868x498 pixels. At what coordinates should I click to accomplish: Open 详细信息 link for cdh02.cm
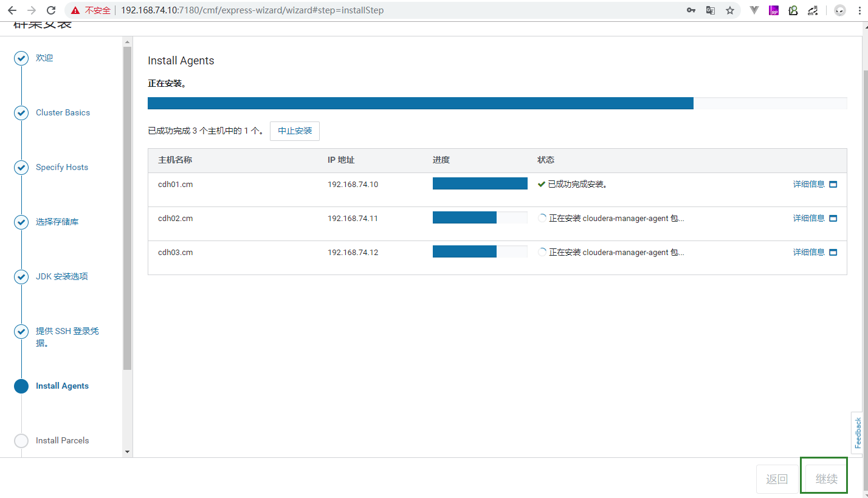click(808, 218)
